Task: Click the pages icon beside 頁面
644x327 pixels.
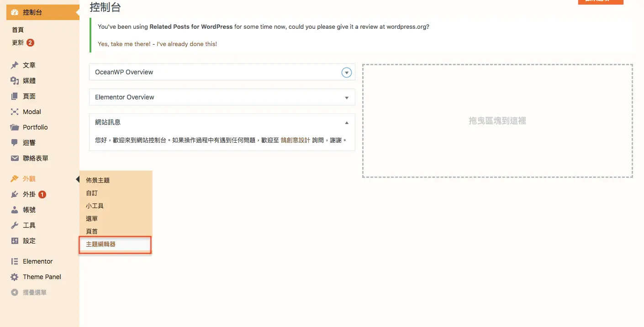Action: pos(15,96)
